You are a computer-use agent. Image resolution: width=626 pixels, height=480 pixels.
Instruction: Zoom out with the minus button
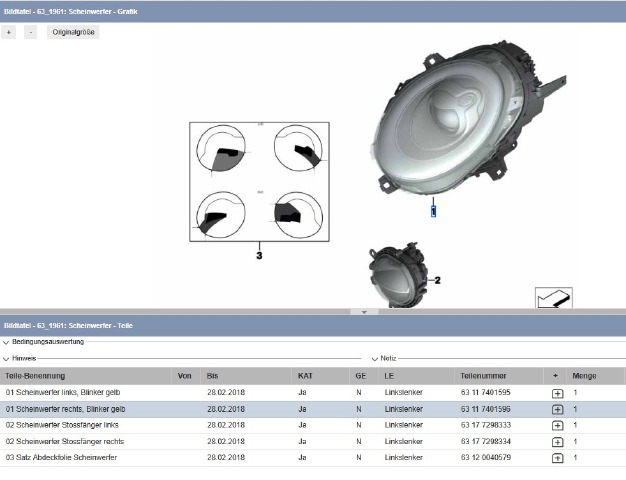click(31, 32)
